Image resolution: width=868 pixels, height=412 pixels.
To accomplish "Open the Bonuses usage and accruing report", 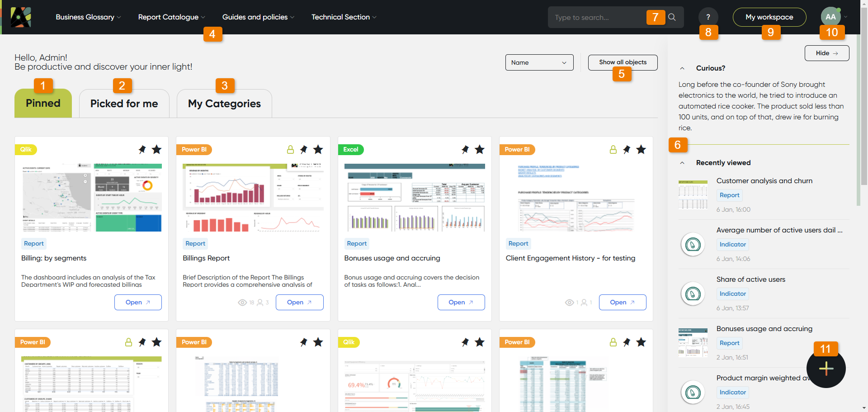I will pos(461,302).
